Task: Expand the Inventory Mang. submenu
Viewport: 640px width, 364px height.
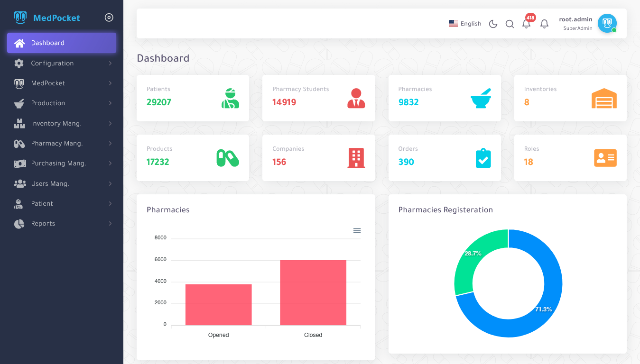Action: (x=62, y=123)
